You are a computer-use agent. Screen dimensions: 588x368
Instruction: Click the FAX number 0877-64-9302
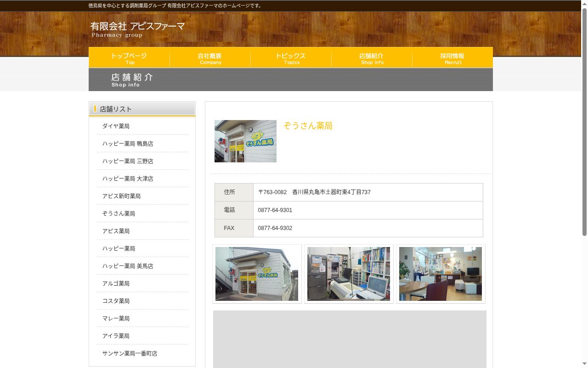(275, 228)
